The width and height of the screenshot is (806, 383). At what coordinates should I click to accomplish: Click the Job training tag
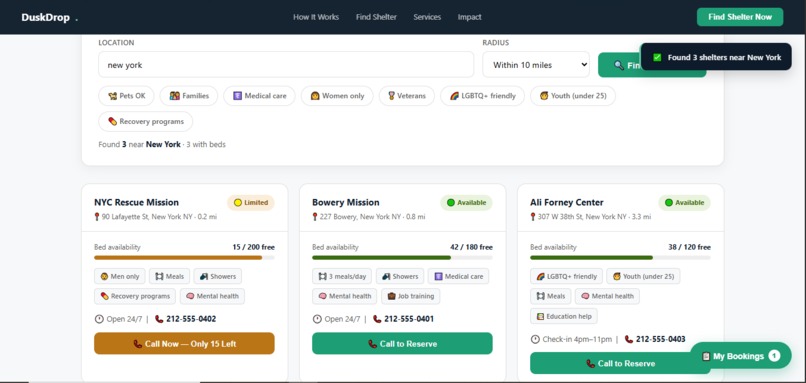pyautogui.click(x=410, y=296)
